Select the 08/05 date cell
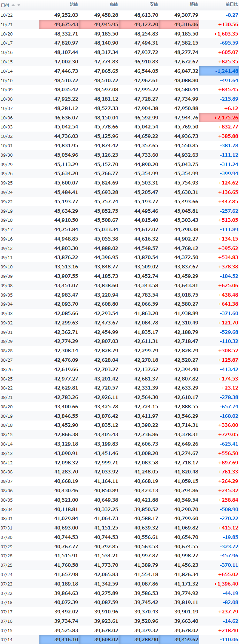Image resolution: width=239 pixels, height=644 pixels. pos(7,500)
